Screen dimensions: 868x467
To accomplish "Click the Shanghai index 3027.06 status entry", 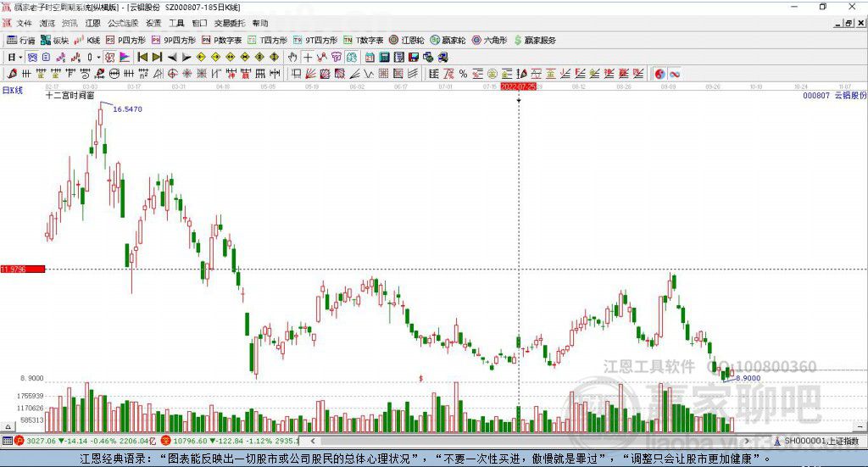I will (86, 441).
